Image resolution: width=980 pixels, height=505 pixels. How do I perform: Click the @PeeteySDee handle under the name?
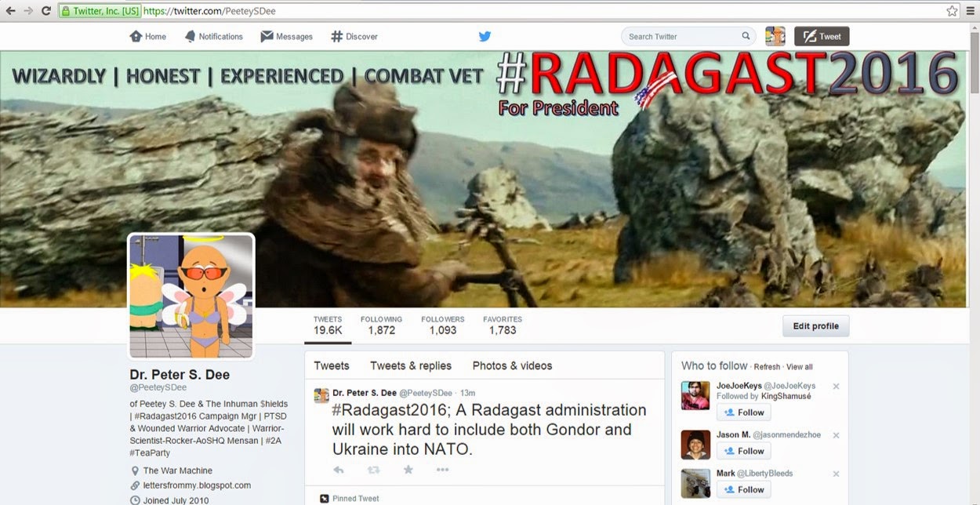pos(158,387)
